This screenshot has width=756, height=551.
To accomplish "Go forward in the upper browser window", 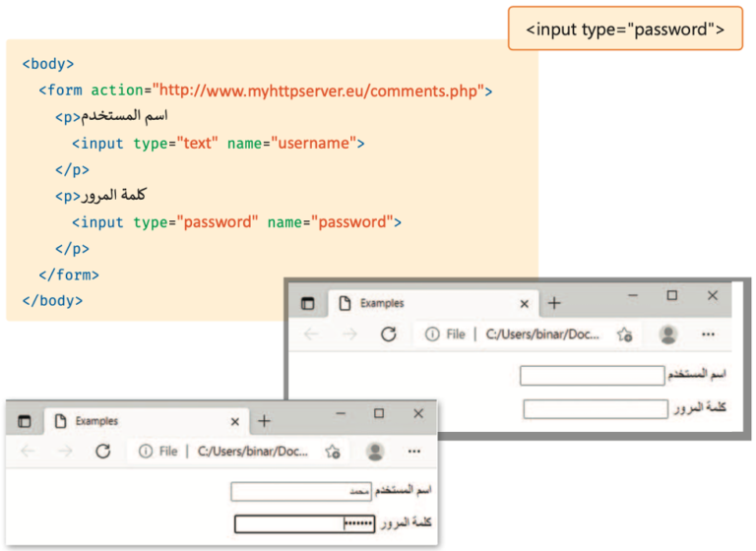I will (350, 334).
